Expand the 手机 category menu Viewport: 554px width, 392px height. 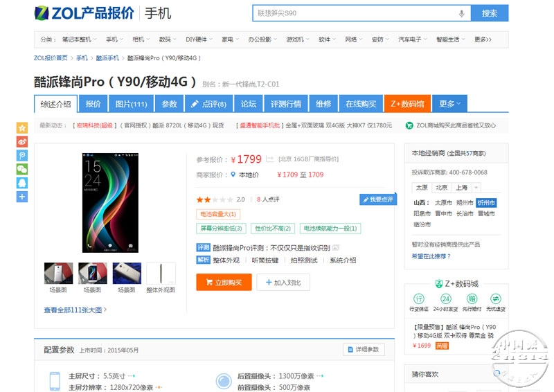coord(114,39)
